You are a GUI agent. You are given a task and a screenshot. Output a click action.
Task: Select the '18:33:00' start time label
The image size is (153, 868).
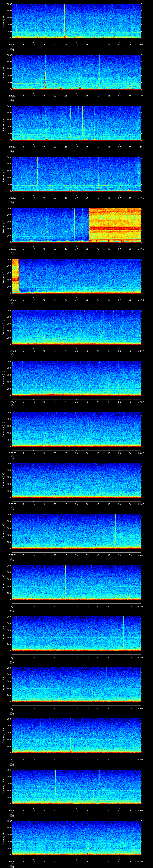tap(12, 249)
